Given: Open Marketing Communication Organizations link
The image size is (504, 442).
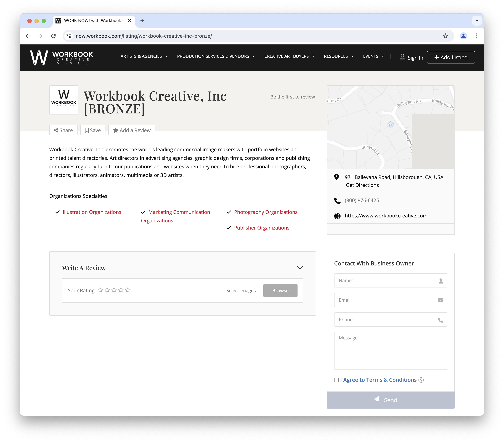Looking at the screenshot, I should click(x=176, y=216).
